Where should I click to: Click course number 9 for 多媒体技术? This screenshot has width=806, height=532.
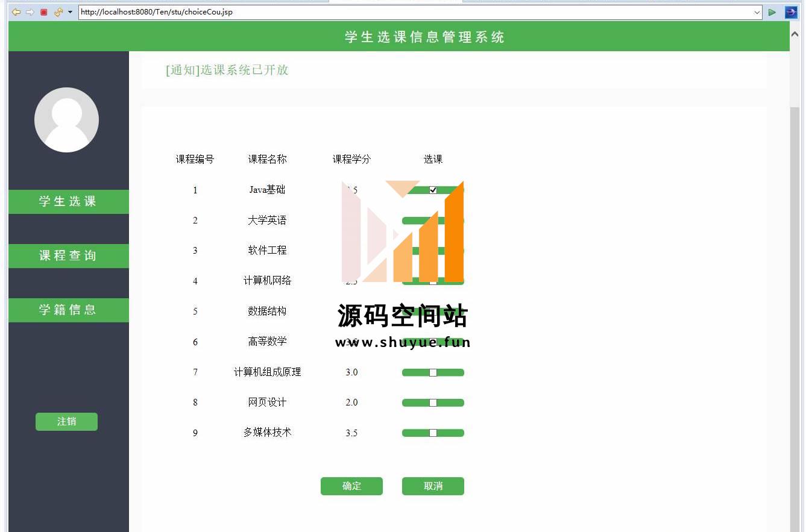pos(195,433)
